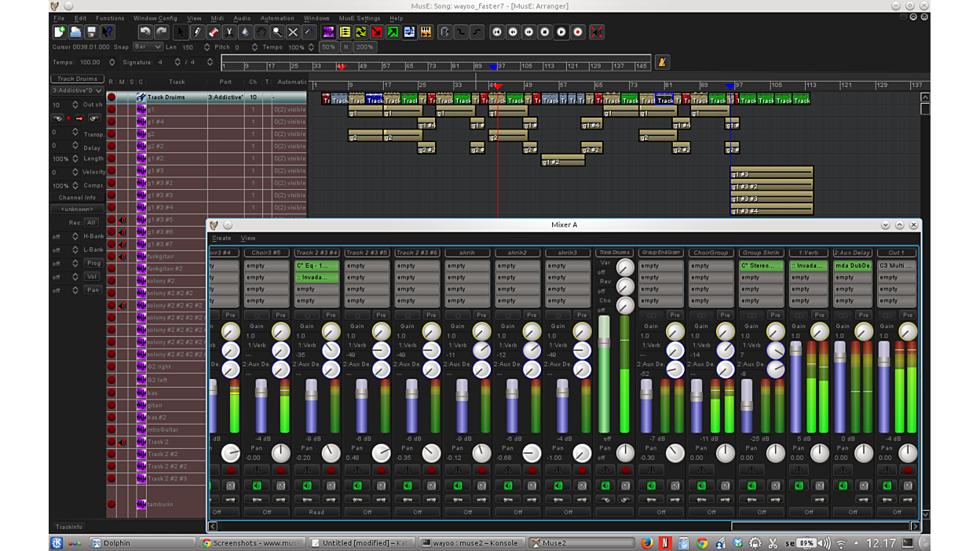Unmute the funkgitarr track
Screen dimensions: 980x551
click(122, 257)
